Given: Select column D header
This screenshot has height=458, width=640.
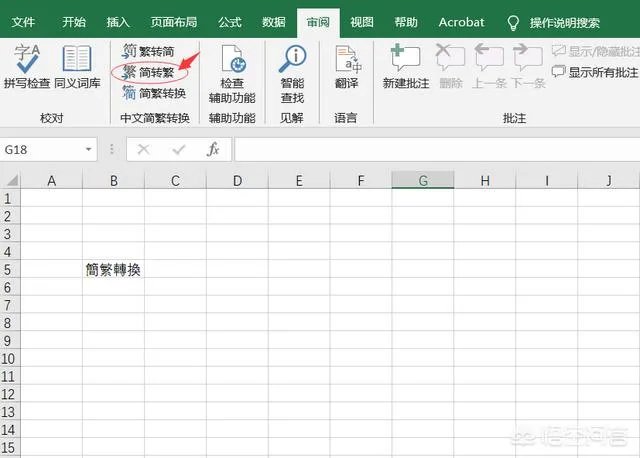Looking at the screenshot, I should click(x=238, y=180).
